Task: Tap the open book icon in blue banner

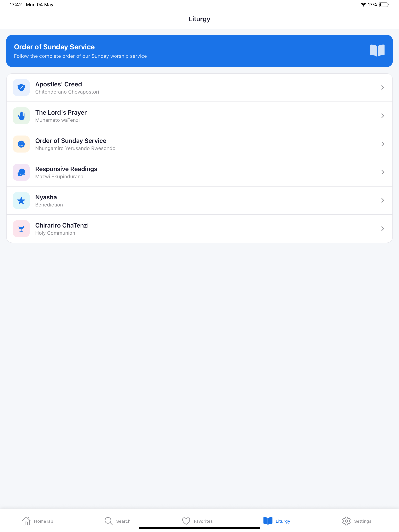Action: point(377,50)
